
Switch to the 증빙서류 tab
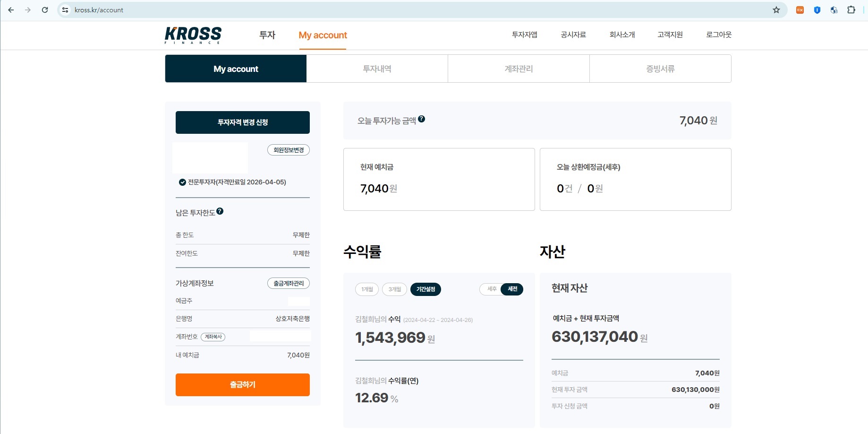pyautogui.click(x=660, y=69)
